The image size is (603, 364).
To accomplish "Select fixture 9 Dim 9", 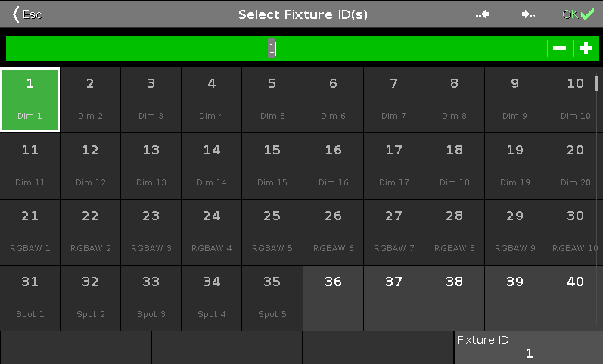I will [x=514, y=99].
